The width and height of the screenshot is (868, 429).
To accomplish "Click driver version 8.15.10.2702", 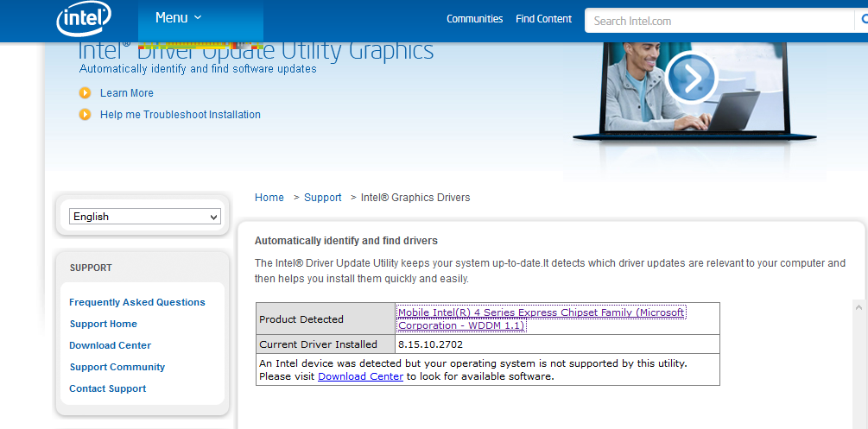I will (430, 344).
